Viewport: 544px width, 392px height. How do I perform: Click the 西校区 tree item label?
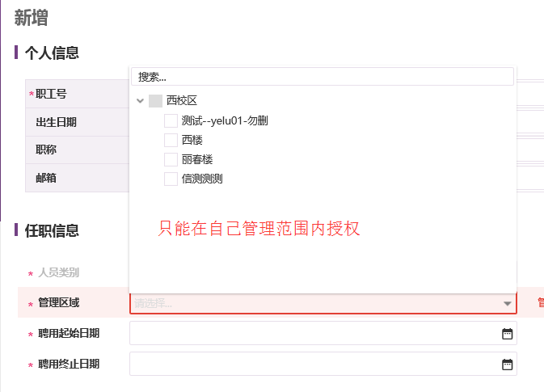pos(181,100)
